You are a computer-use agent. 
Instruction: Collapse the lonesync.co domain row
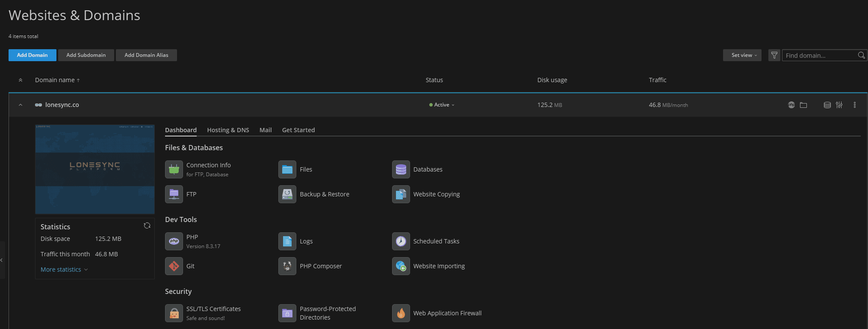pyautogui.click(x=21, y=105)
